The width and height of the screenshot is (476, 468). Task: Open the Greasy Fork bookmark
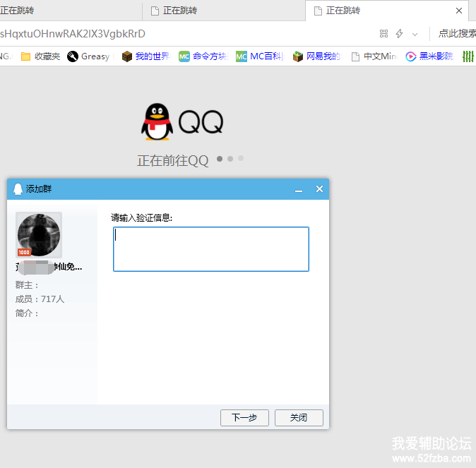tap(88, 56)
